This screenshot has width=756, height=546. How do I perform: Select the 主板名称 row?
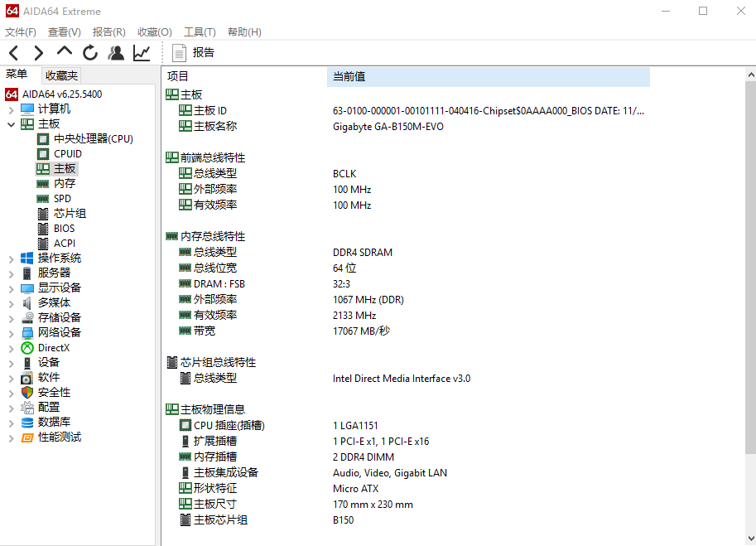408,127
